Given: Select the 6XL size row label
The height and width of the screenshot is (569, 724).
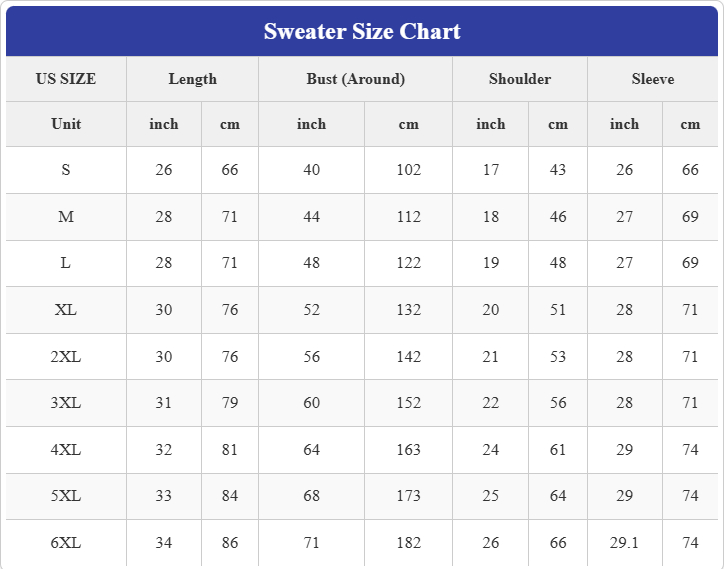Looking at the screenshot, I should tap(66, 543).
